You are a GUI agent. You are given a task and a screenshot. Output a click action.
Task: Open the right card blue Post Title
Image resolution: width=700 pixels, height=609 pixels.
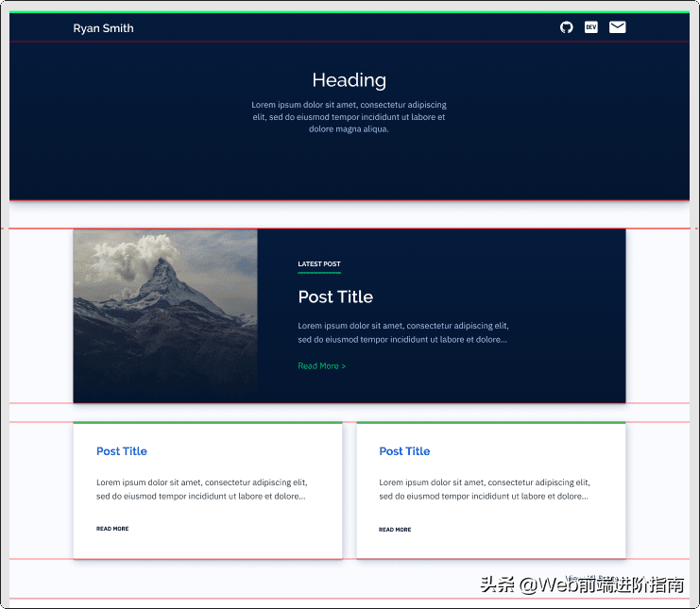click(x=404, y=451)
